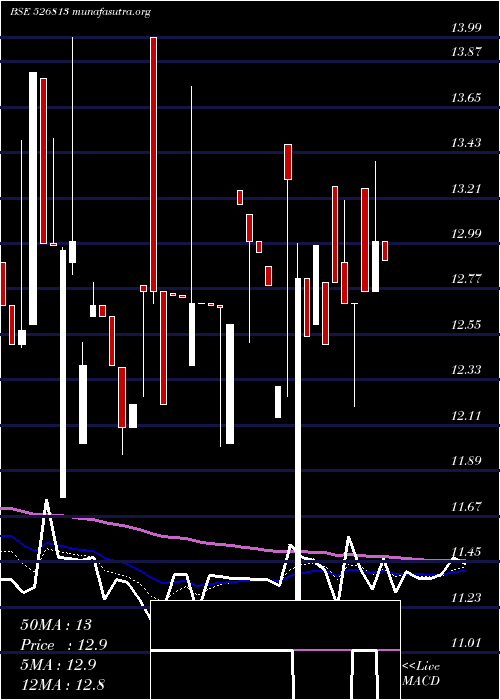The width and height of the screenshot is (500, 700).
Task: Click the tall white candlestick near 13.8 top
Action: pyautogui.click(x=33, y=198)
